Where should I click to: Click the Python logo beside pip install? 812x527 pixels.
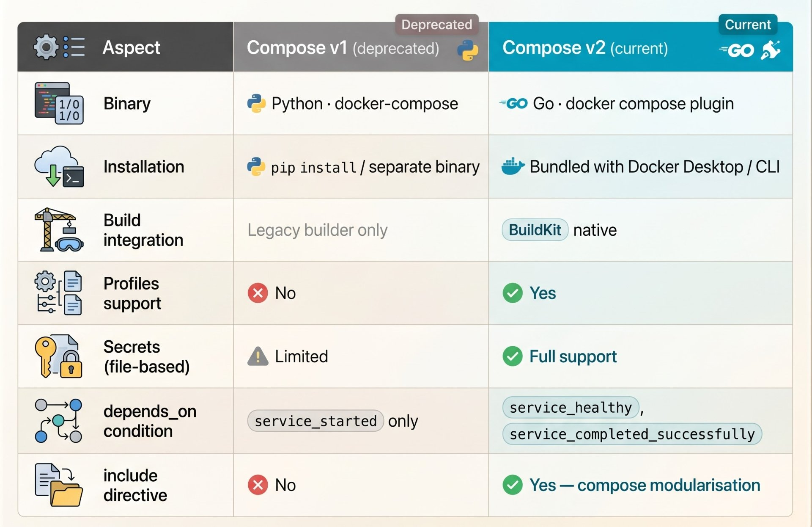(256, 167)
